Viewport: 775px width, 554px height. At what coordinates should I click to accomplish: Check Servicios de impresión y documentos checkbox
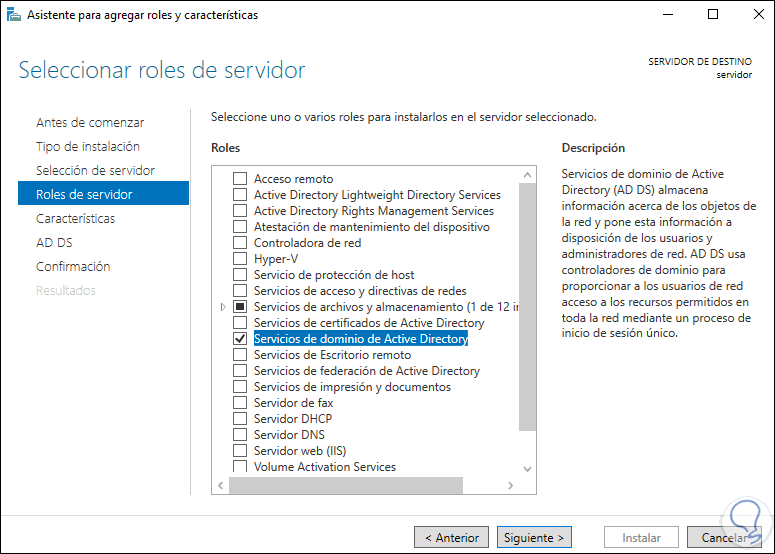(240, 387)
